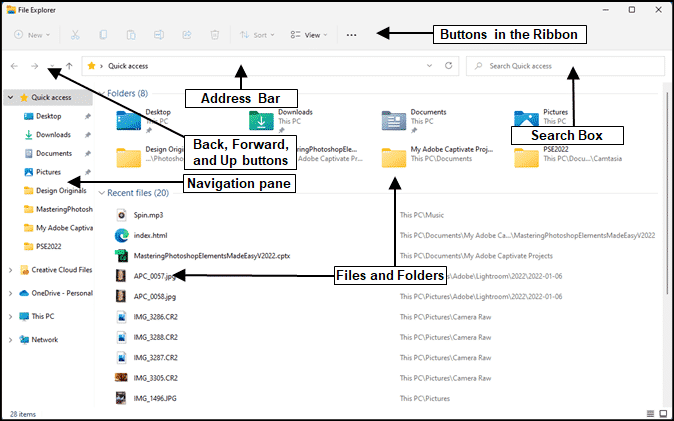The height and width of the screenshot is (421, 674).
Task: Select Desktop in navigation pane
Action: [49, 116]
